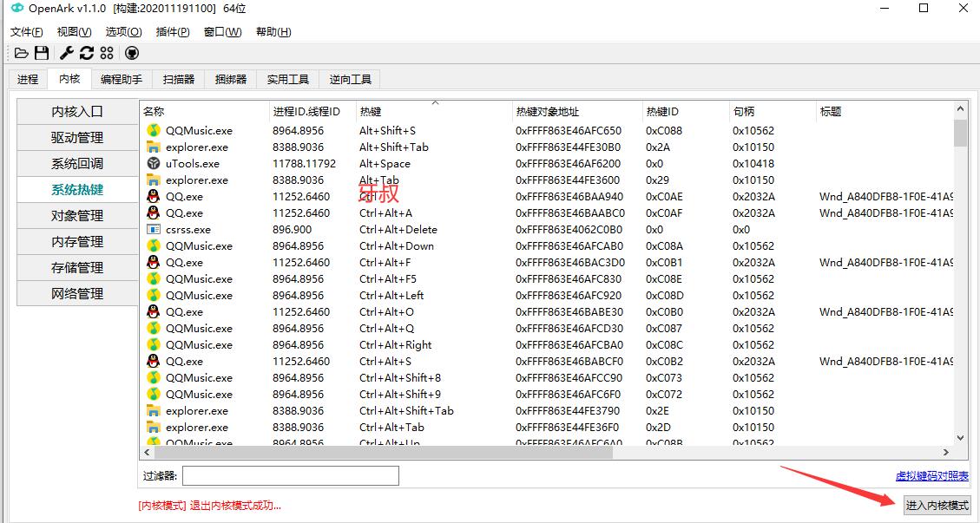Select 内存管理 in the side panel
Viewport: 980px width, 523px height.
pos(77,242)
